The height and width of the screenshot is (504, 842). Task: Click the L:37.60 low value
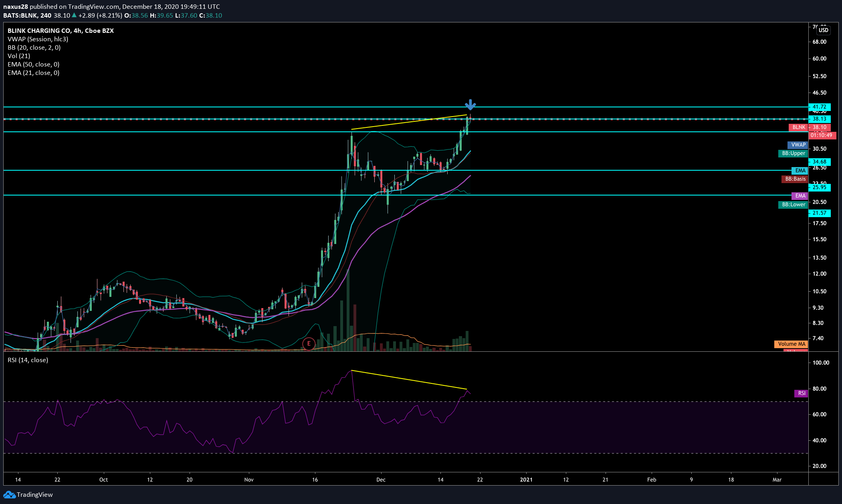186,15
